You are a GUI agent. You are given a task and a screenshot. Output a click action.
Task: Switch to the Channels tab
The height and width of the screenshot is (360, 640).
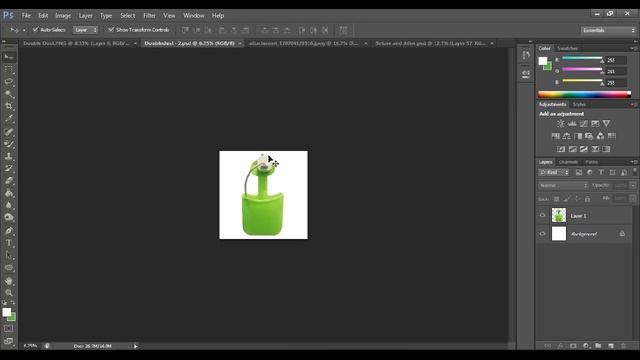(x=568, y=162)
